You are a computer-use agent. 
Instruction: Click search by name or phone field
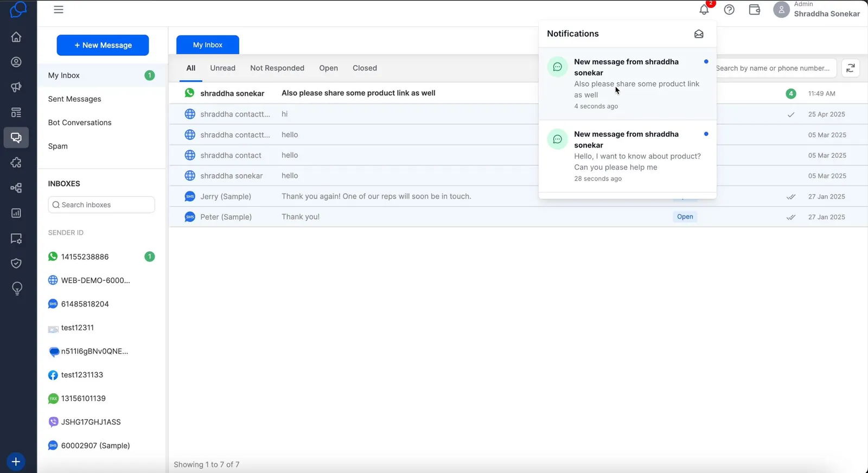pos(776,68)
